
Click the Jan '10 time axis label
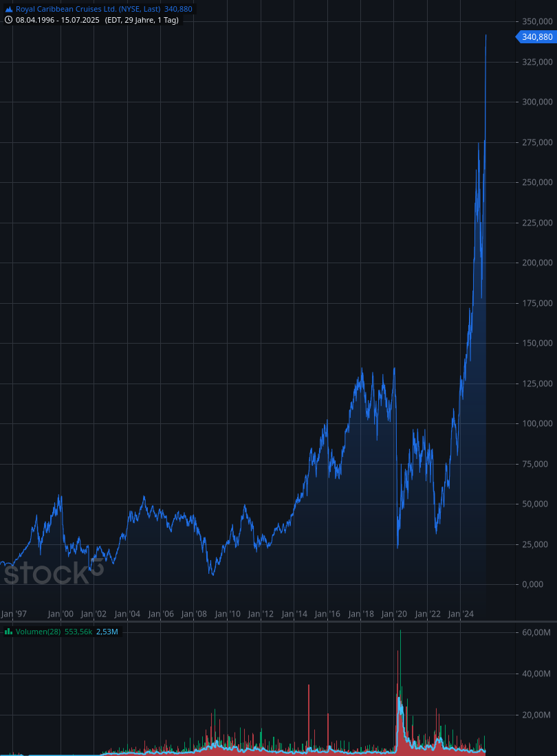(x=227, y=614)
